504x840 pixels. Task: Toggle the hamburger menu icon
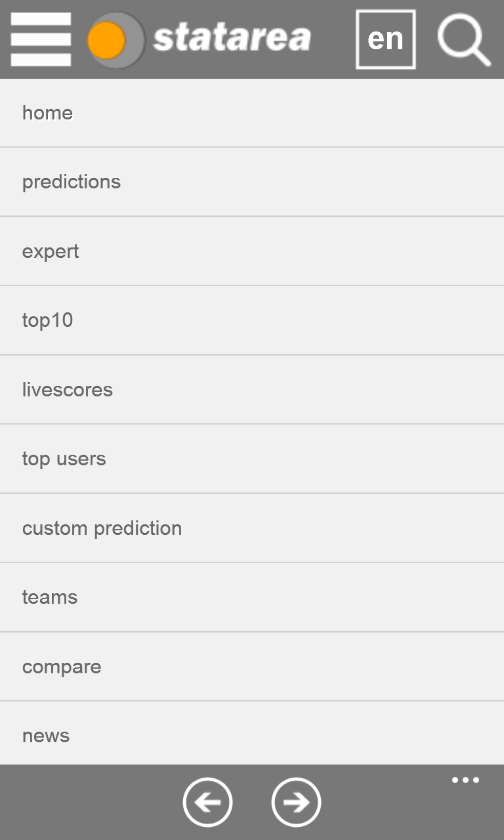pyautogui.click(x=41, y=39)
